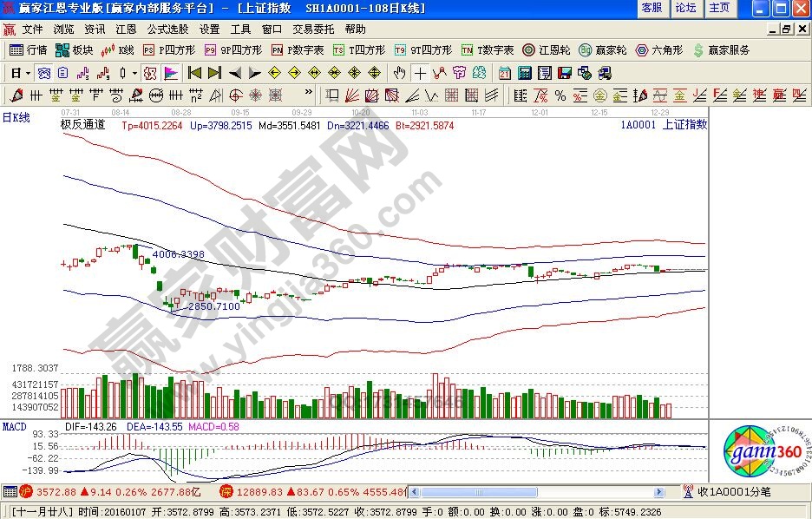Expand the 日 period dropdown
Screen dimensions: 812x519
[x=28, y=73]
